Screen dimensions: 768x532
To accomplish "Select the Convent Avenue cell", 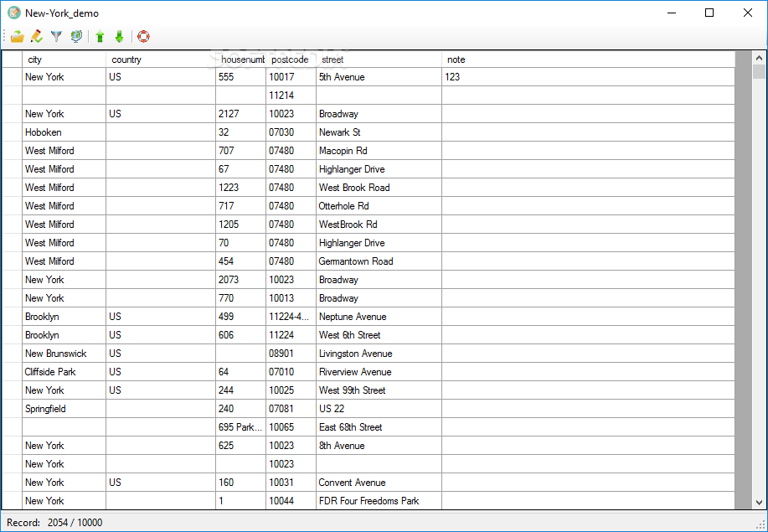I will pyautogui.click(x=379, y=483).
